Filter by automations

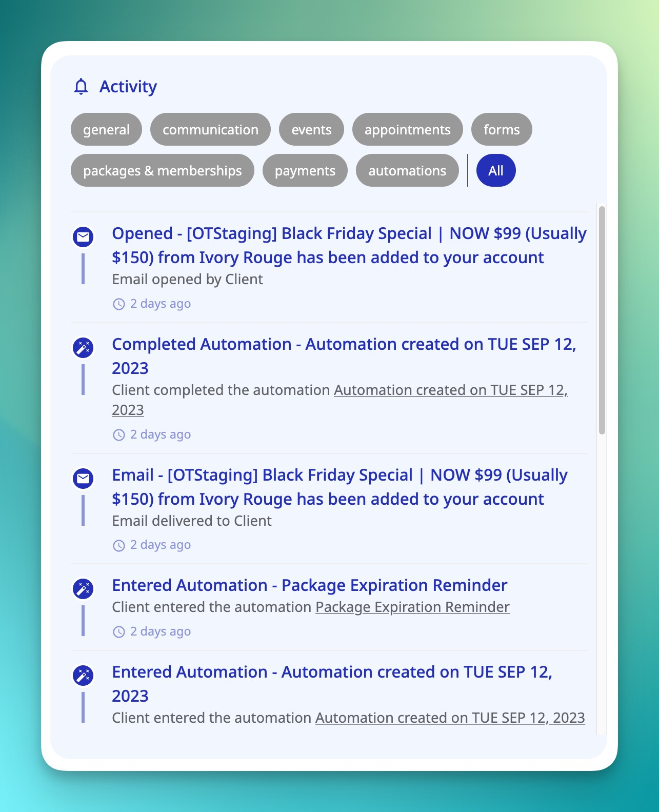coord(407,171)
